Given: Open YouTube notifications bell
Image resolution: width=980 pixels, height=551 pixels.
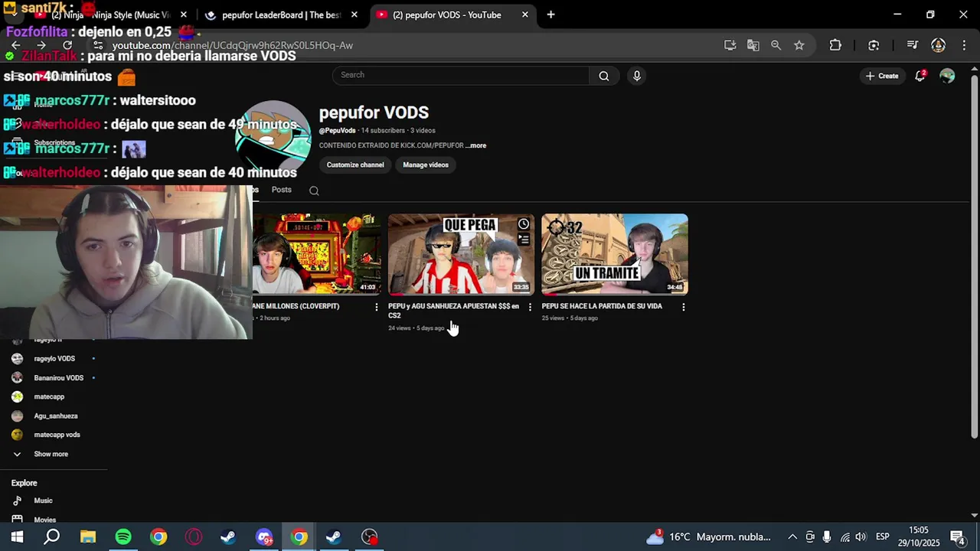Looking at the screenshot, I should pos(920,76).
